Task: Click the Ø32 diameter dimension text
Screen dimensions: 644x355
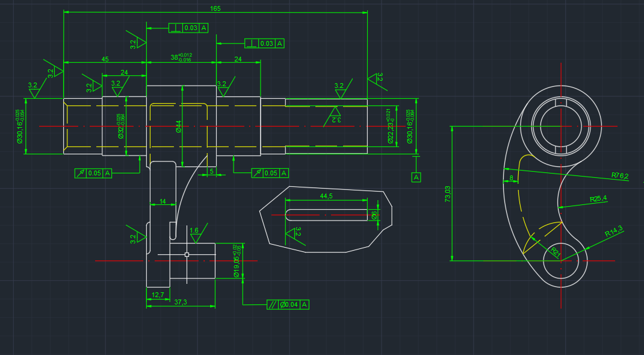Action: coord(121,127)
